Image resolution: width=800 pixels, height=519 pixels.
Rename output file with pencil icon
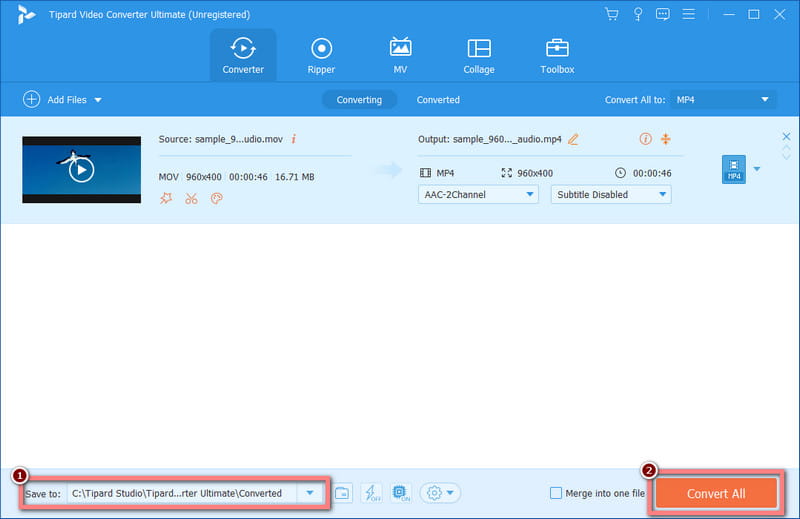click(x=573, y=139)
